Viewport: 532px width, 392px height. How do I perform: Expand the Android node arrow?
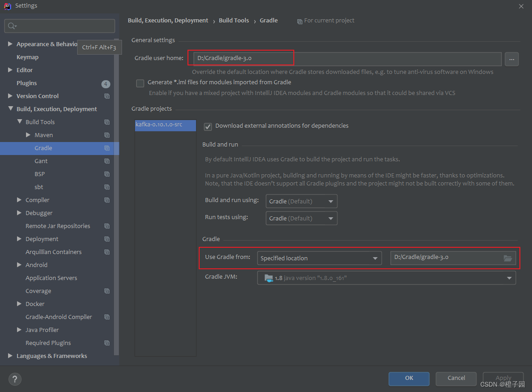(x=19, y=265)
